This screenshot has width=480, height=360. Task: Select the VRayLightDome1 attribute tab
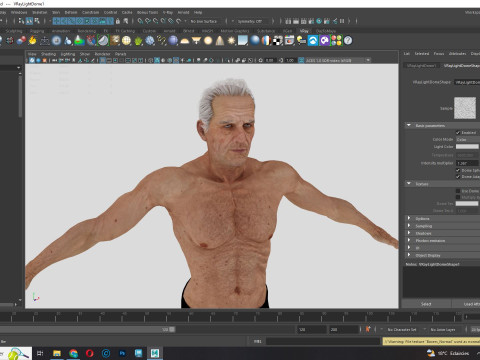click(x=421, y=66)
